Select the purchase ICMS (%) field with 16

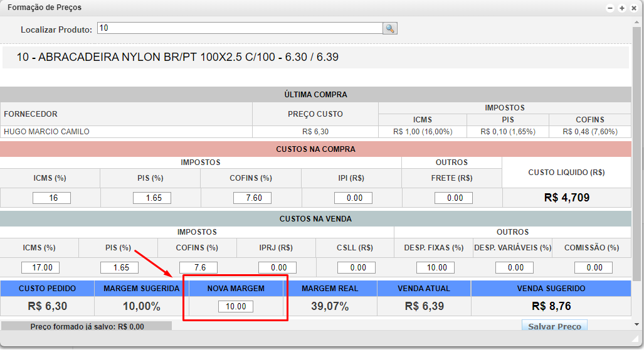tap(51, 198)
